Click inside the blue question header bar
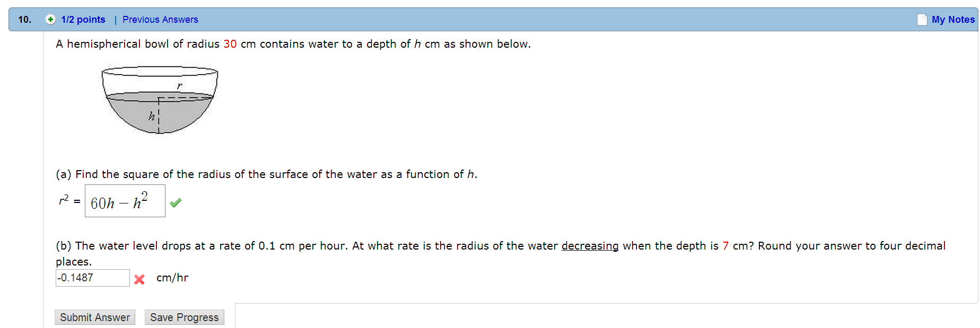Viewport: 980px width, 328px height. [x=477, y=19]
